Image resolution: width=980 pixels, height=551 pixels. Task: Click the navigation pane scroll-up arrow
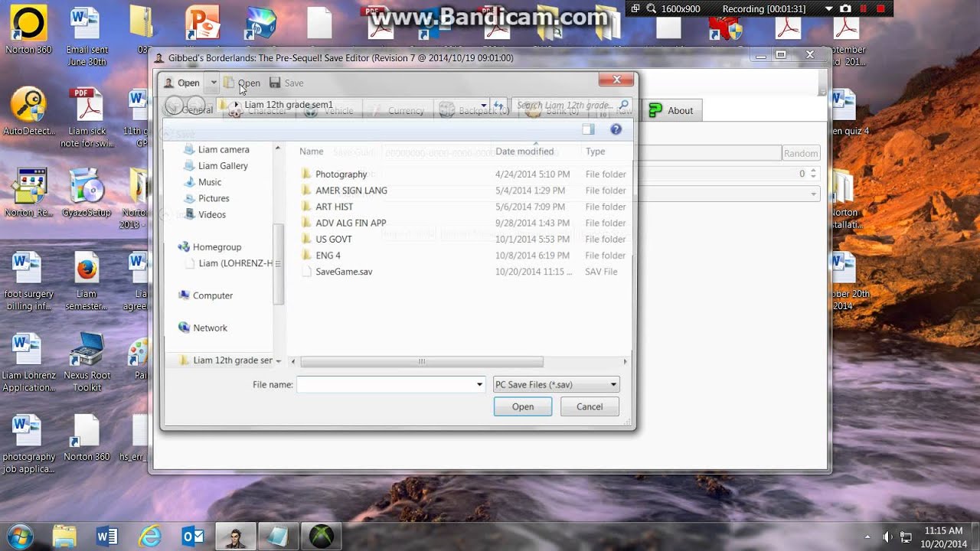point(278,148)
